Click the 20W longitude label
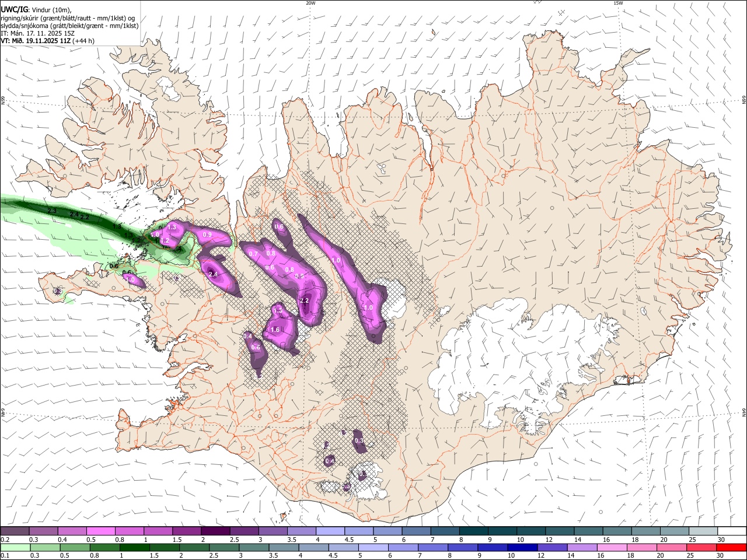 [310, 3]
